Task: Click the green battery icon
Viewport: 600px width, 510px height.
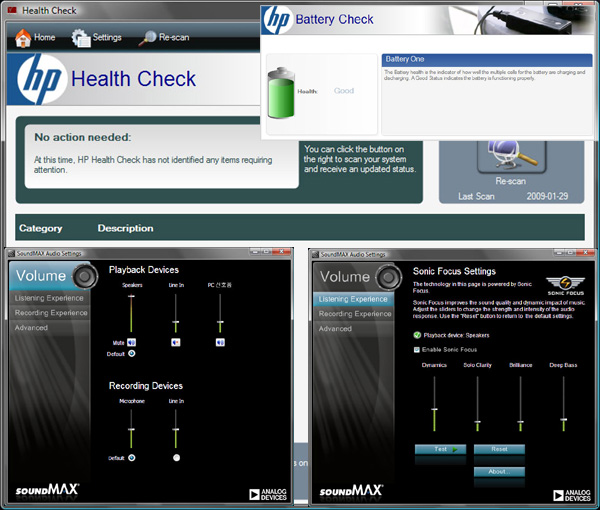Action: coord(281,93)
